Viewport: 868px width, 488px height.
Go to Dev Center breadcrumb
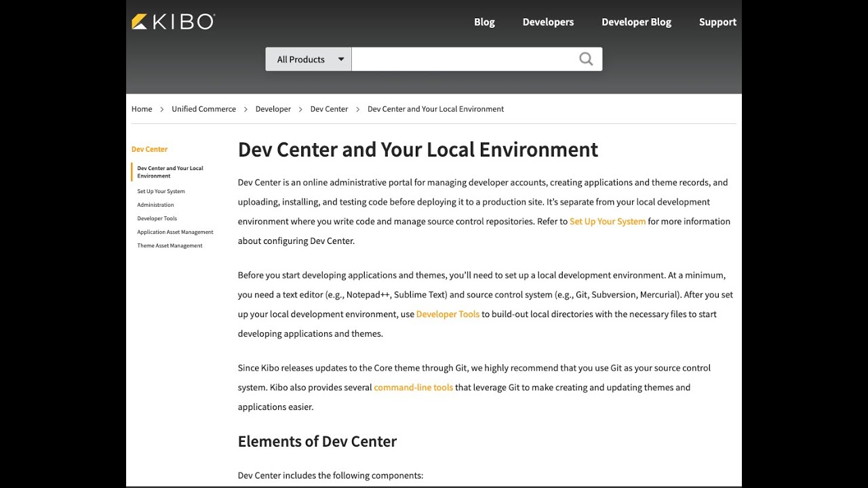click(329, 108)
